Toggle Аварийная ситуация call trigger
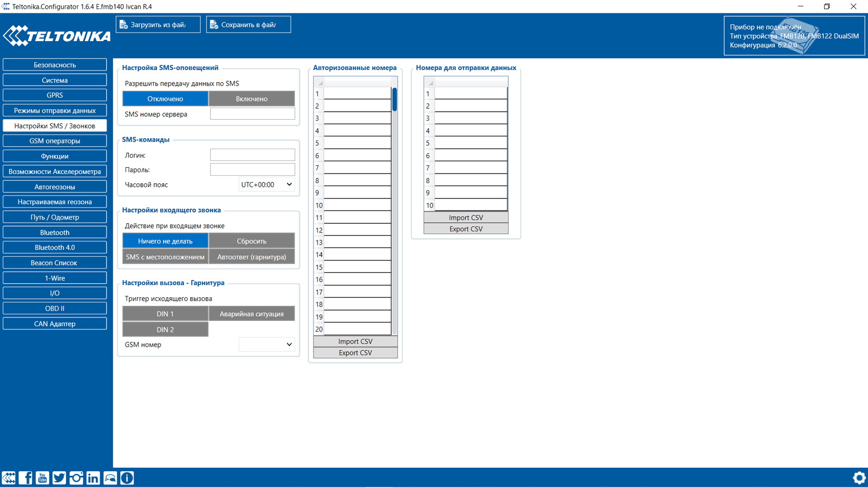Image resolution: width=868 pixels, height=488 pixels. pos(252,313)
